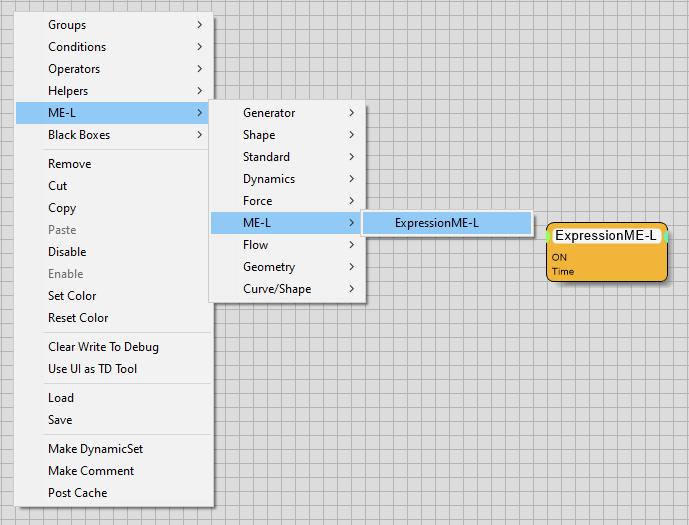Expand the Conditions submenu
The width and height of the screenshot is (689, 525).
(x=77, y=47)
